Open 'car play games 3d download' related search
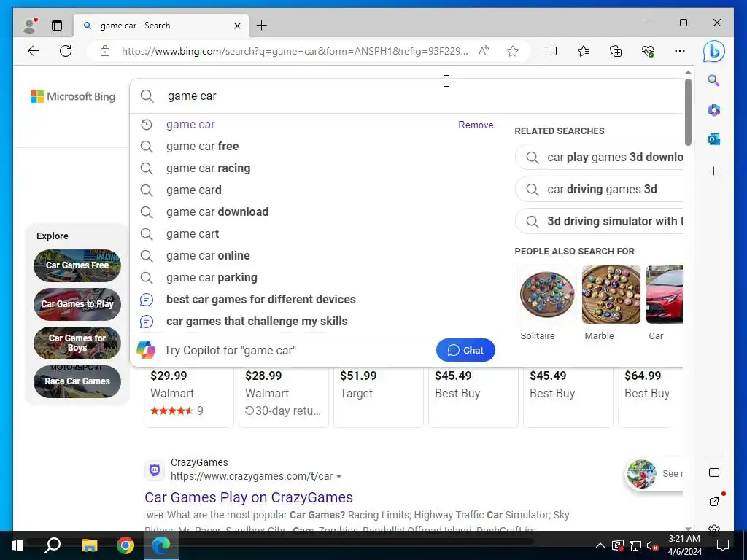 coord(600,157)
